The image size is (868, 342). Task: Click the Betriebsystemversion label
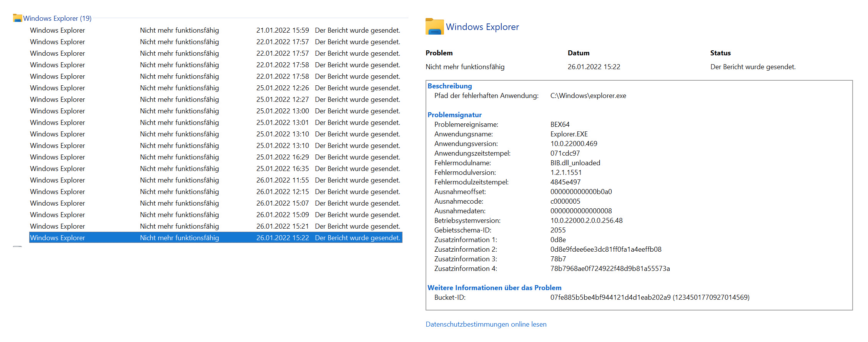(x=467, y=221)
